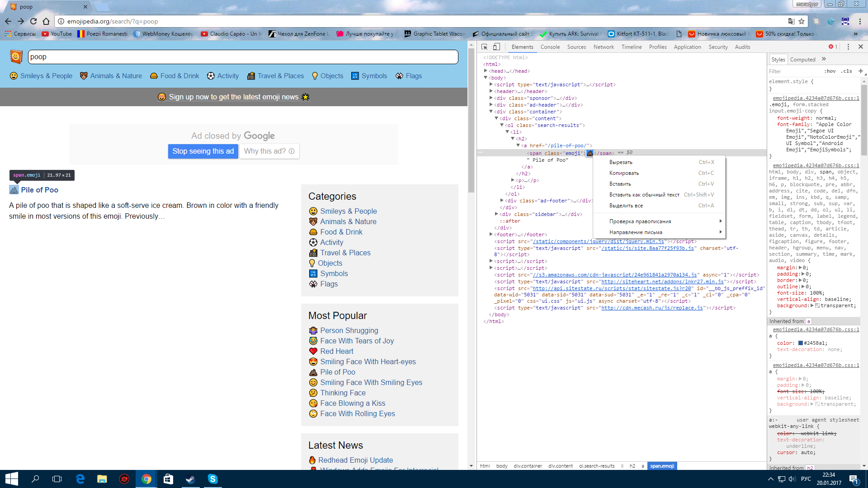Open the YouTube bookmark
This screenshot has height=488, width=868.
tap(57, 34)
